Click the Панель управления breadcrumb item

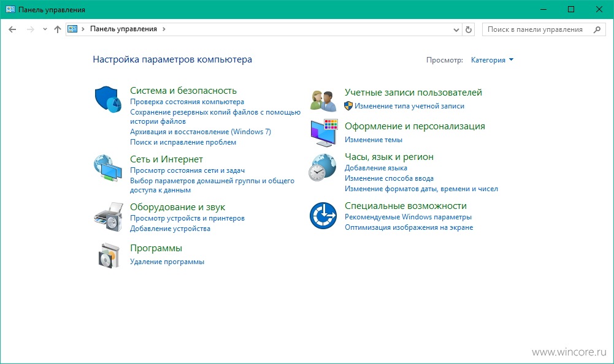point(123,29)
